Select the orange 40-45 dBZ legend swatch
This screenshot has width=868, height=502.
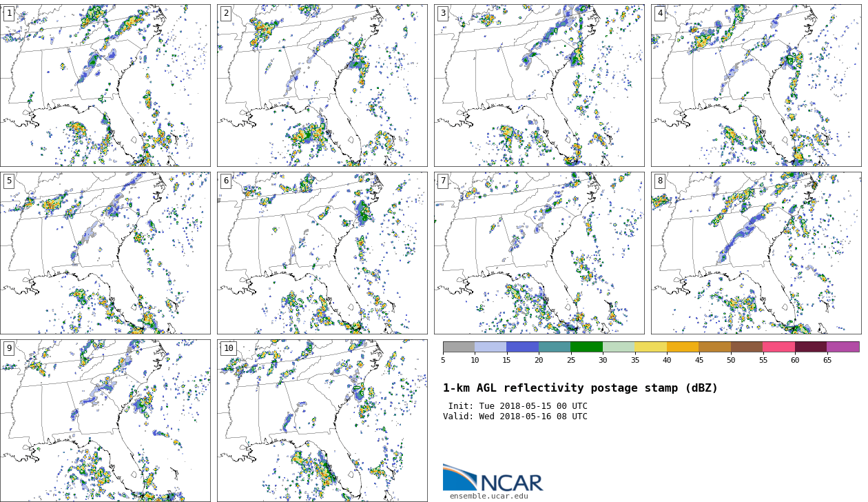coord(683,347)
